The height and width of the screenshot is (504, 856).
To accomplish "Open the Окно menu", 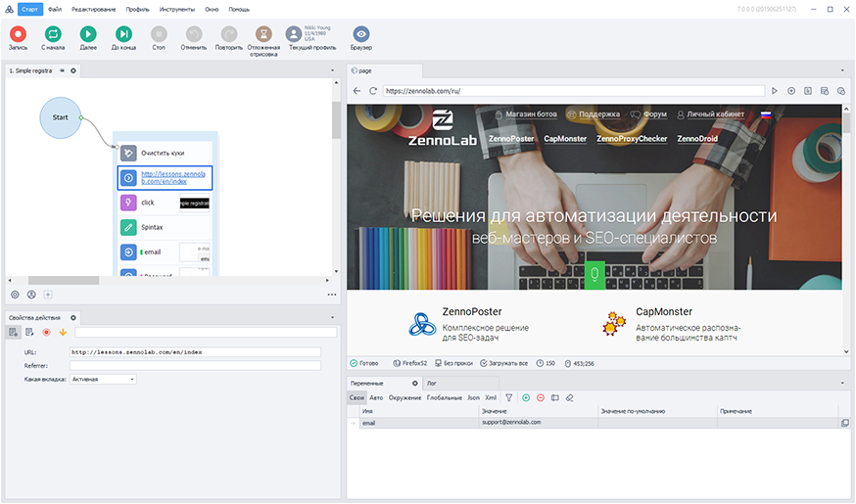I will coord(212,9).
